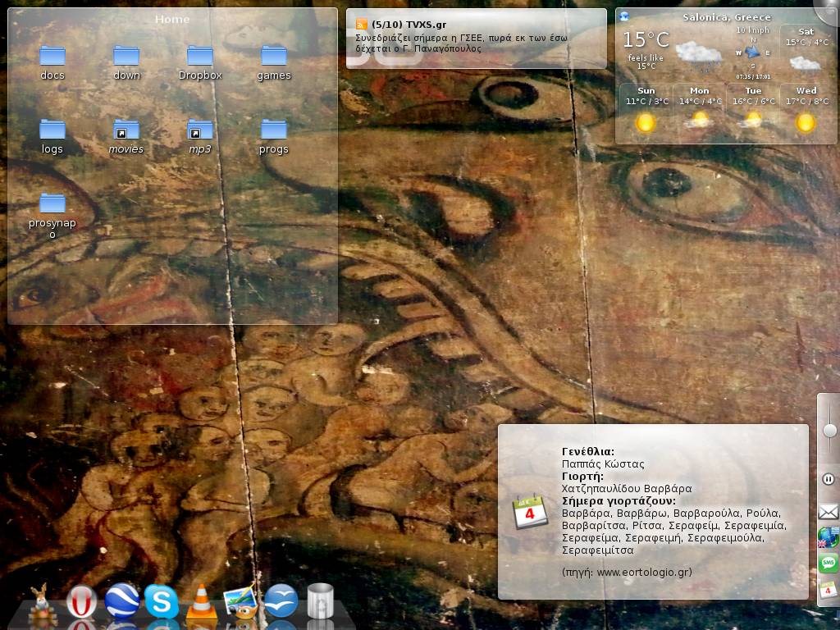Screen dimensions: 840x630
Task: Launch Skype from the dock
Action: coord(162,601)
